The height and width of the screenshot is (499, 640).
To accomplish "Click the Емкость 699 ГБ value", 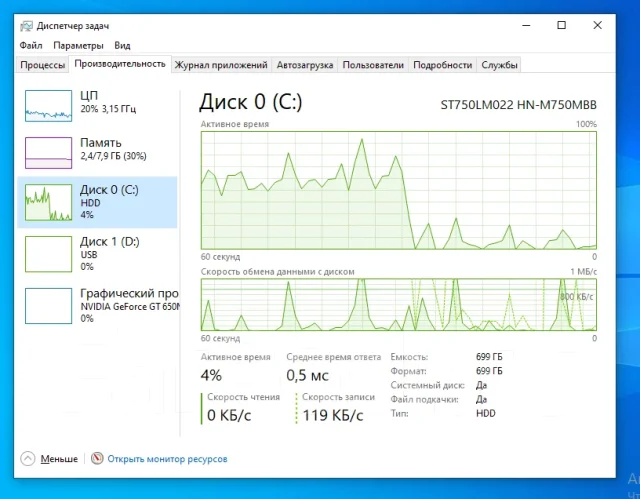I will pos(489,357).
